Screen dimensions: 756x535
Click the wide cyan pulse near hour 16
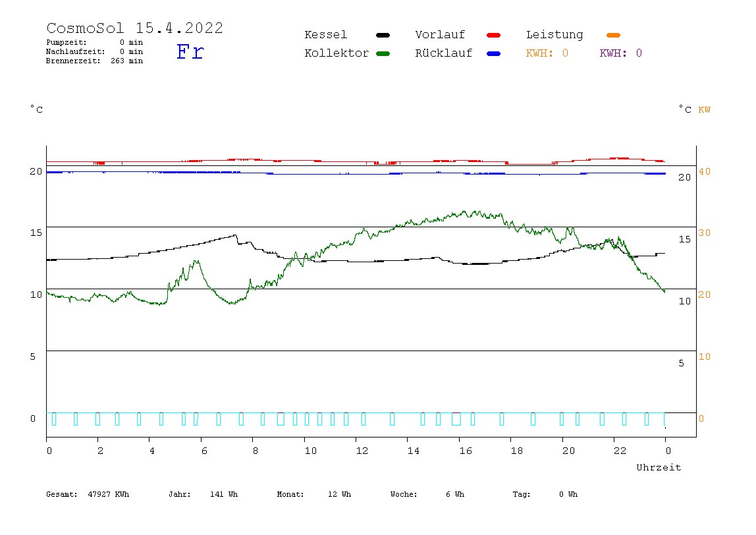[456, 419]
